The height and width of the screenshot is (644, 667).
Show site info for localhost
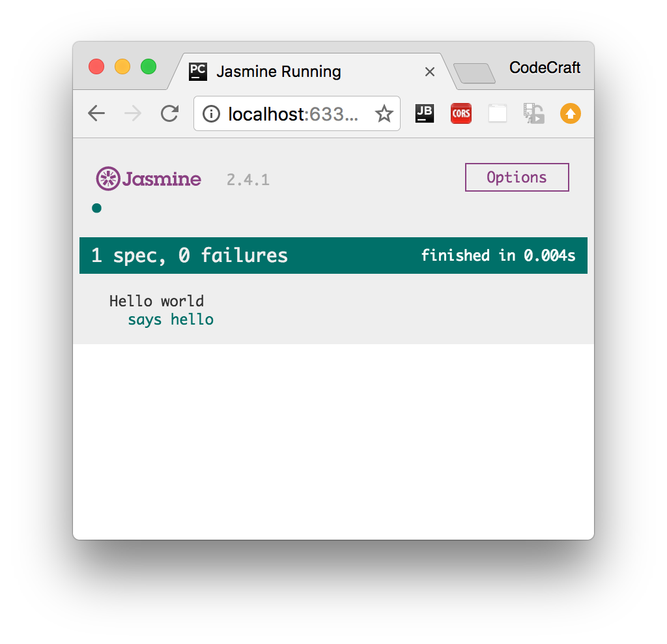coord(211,113)
